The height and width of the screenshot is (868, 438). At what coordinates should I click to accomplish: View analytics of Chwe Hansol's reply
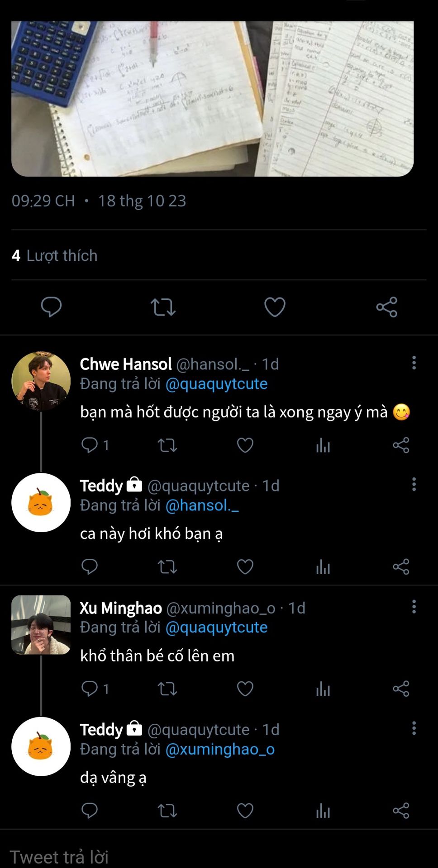pyautogui.click(x=323, y=445)
